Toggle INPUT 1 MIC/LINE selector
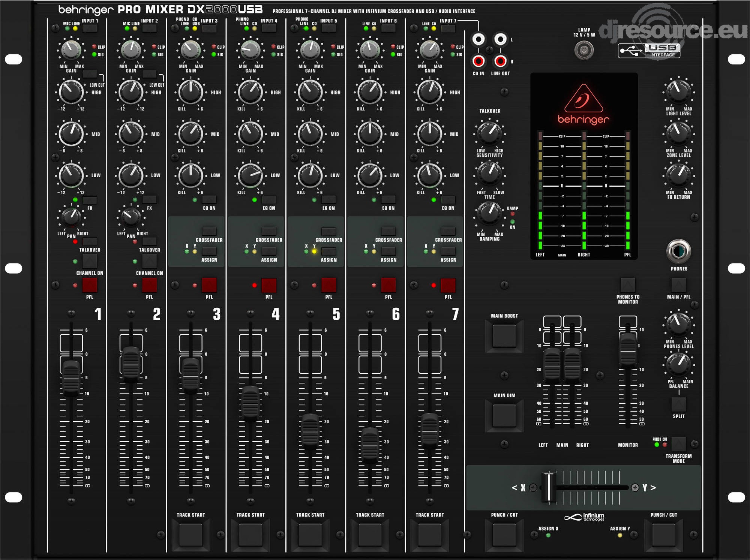750x560 pixels. pyautogui.click(x=90, y=28)
